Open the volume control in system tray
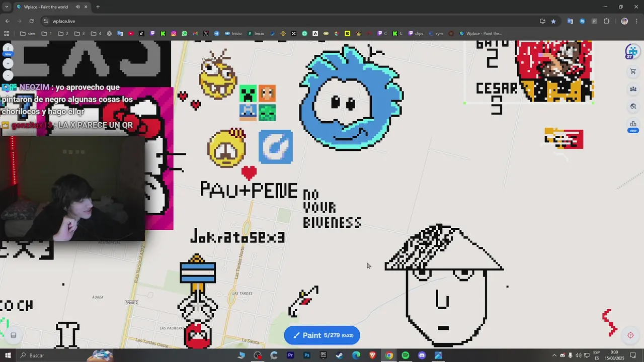The image size is (644, 362). [x=578, y=355]
